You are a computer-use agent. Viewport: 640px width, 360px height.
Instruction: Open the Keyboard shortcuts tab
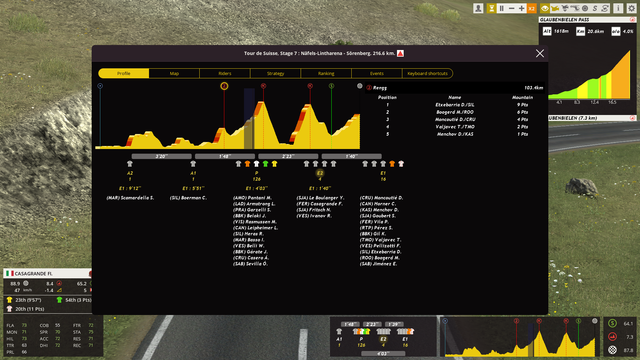click(x=427, y=73)
